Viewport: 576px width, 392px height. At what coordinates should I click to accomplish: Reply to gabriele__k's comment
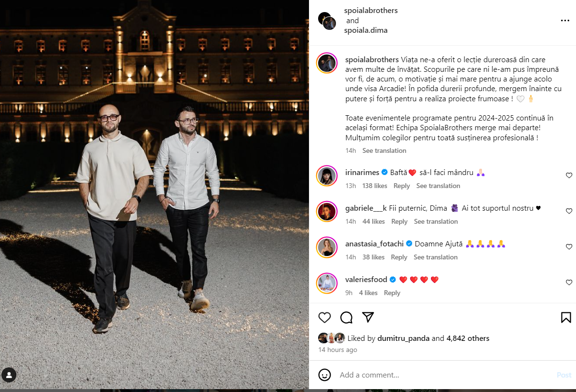[x=399, y=221]
